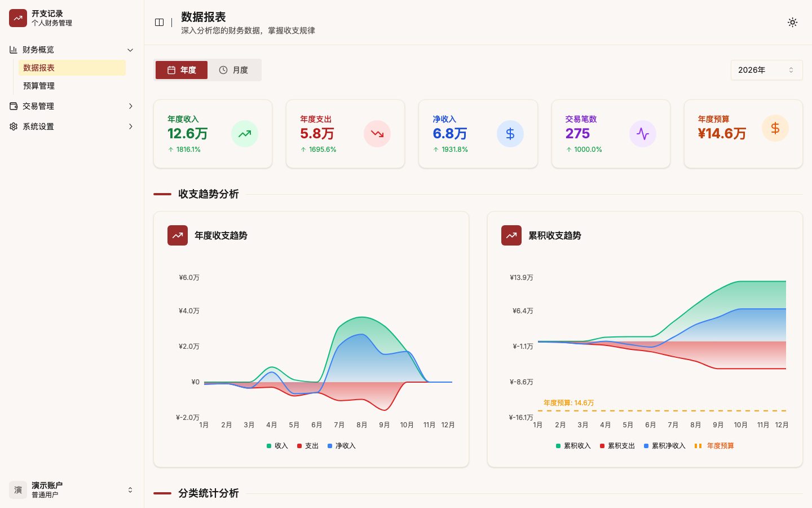The image size is (812, 508).
Task: Click the ¥14.6万 budget value
Action: coord(722,134)
